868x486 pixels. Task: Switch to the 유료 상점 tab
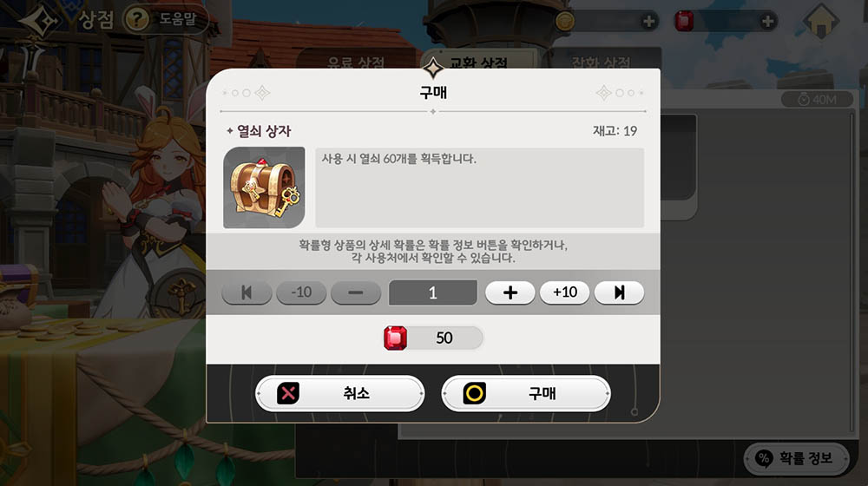tap(357, 60)
